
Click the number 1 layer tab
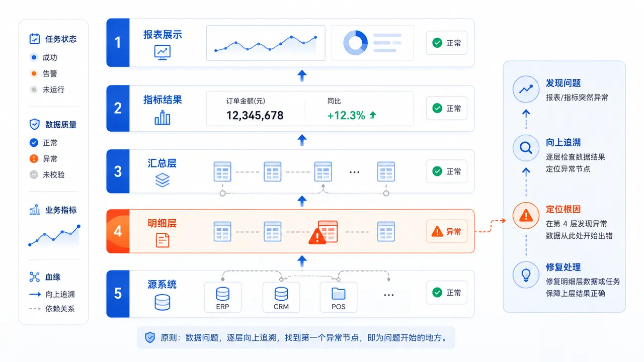click(118, 43)
